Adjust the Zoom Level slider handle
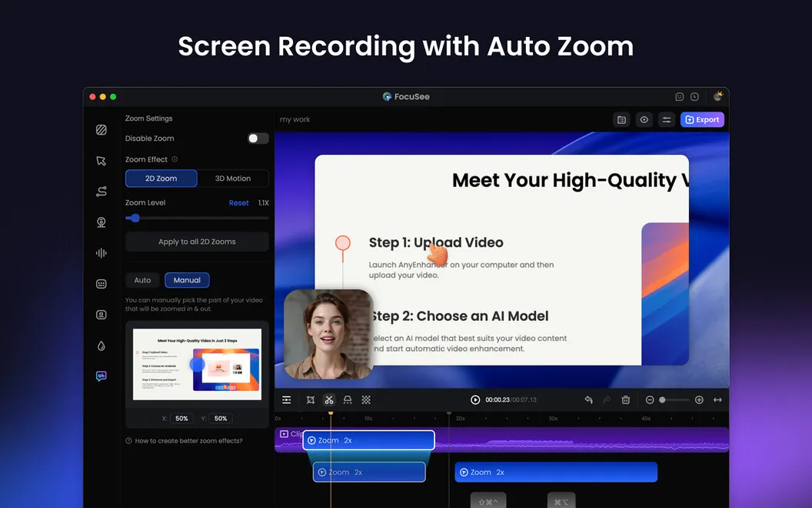Screen dimensions: 812x508 135,219
